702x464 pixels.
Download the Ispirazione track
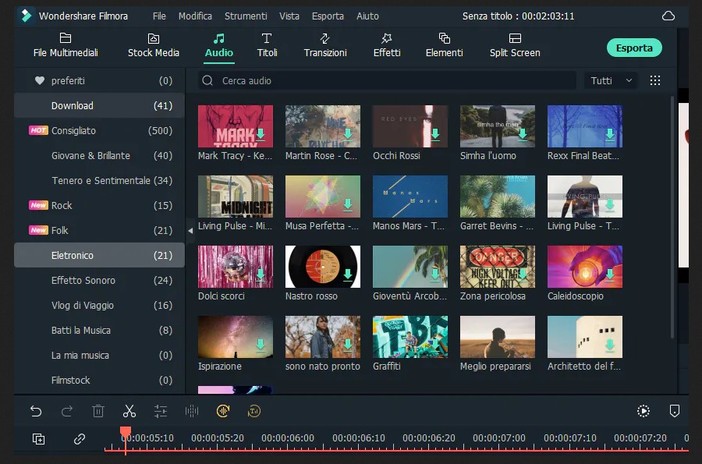pyautogui.click(x=261, y=344)
